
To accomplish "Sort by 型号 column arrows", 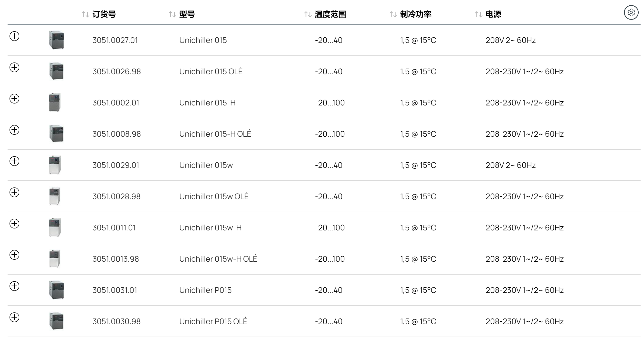I will click(172, 14).
